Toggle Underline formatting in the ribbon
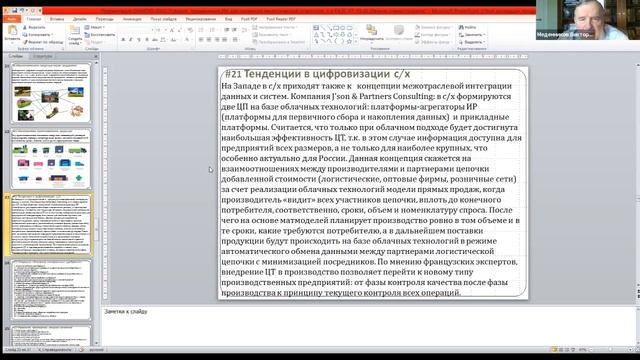 pyautogui.click(x=138, y=40)
